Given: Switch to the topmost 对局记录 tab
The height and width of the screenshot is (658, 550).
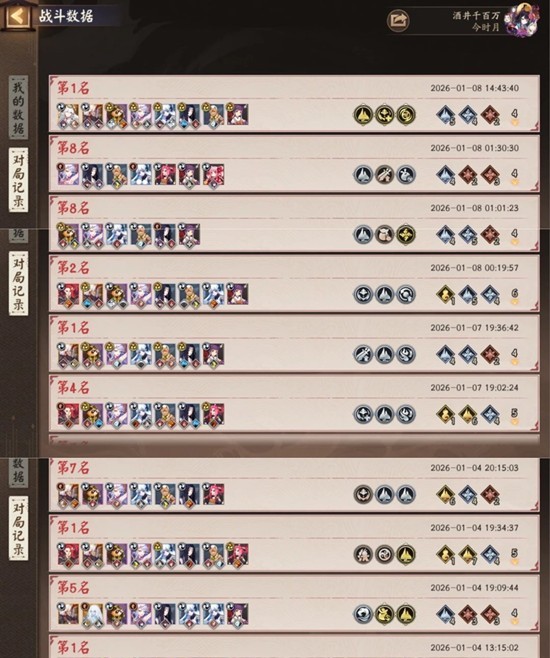Looking at the screenshot, I should pos(18,180).
